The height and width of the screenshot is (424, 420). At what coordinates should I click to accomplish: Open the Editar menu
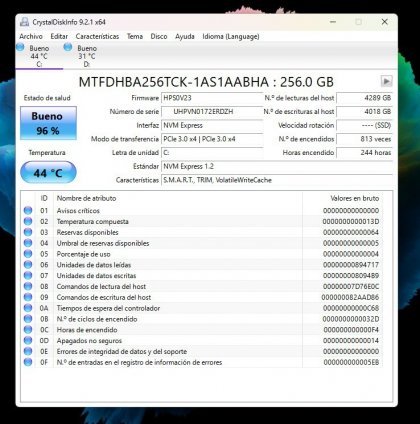[x=59, y=36]
